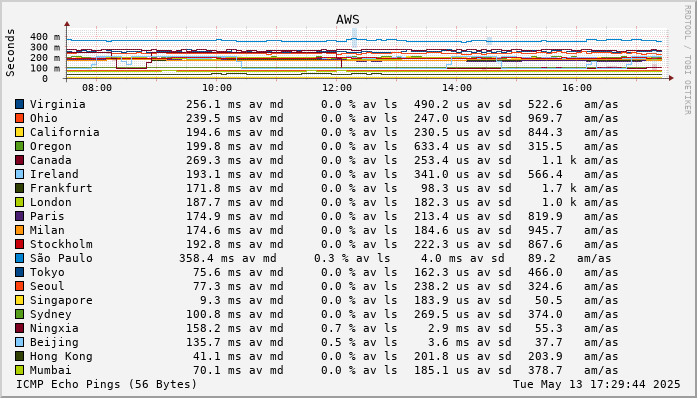Screen dimensions: 697x398
Task: Click the Canada dark red swatch
Action: click(x=20, y=160)
